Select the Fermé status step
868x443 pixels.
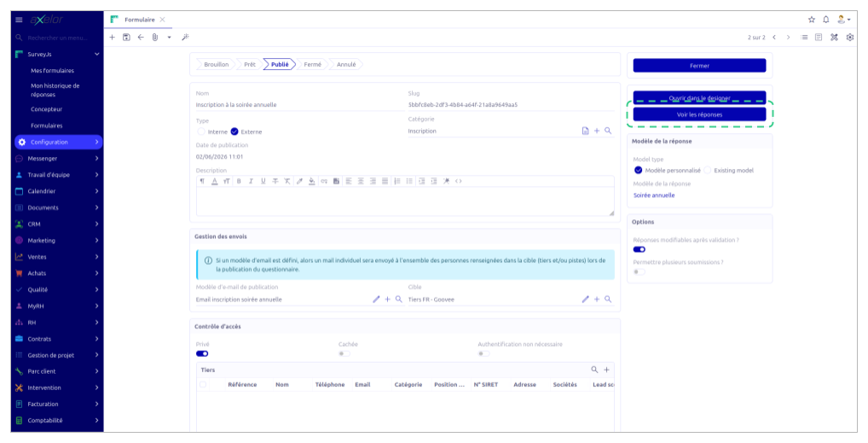click(x=312, y=64)
